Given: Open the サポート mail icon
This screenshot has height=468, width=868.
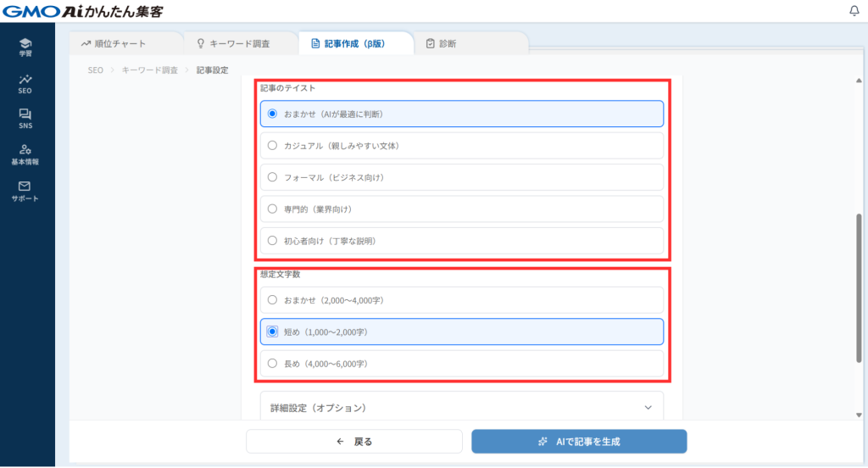Looking at the screenshot, I should (25, 191).
